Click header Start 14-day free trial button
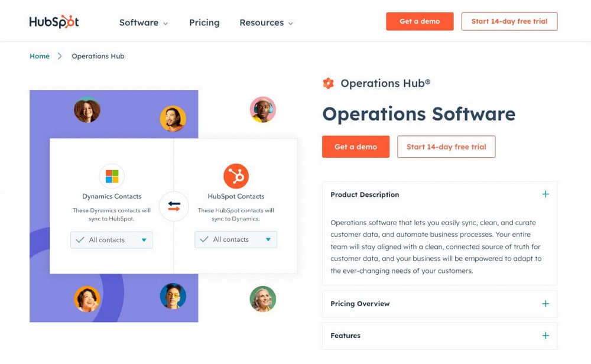Viewport: 591px width, 364px height. tap(509, 21)
